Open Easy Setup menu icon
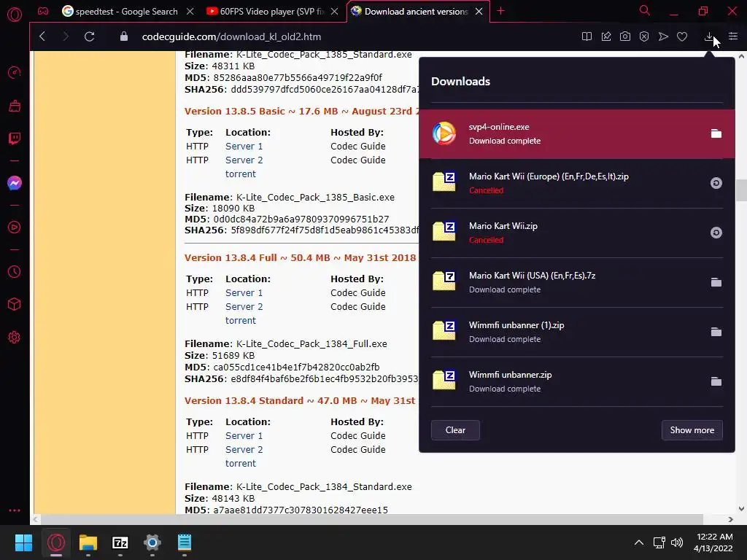Image resolution: width=747 pixels, height=560 pixels. (x=733, y=36)
